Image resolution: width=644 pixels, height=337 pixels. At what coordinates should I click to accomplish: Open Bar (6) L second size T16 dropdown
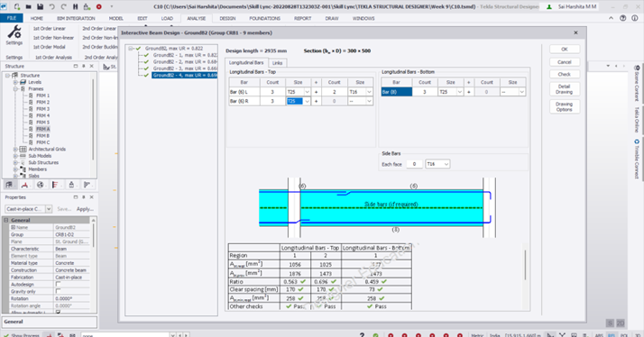coord(369,92)
